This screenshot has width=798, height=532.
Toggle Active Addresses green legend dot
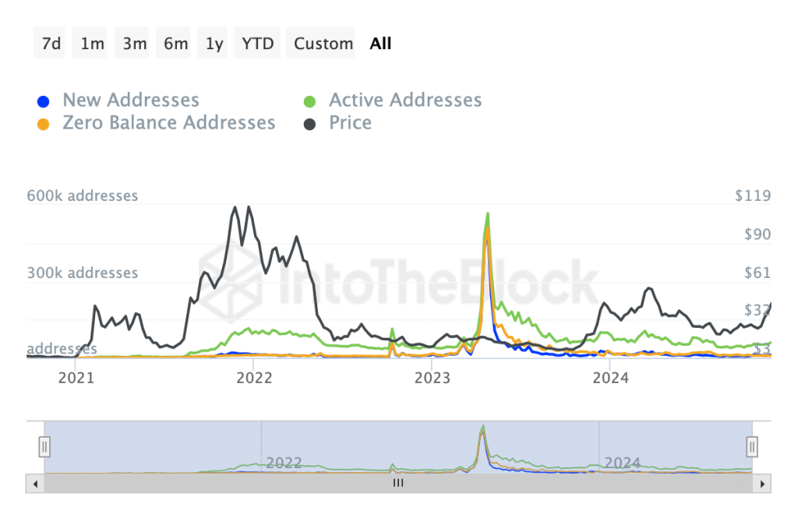(x=309, y=101)
